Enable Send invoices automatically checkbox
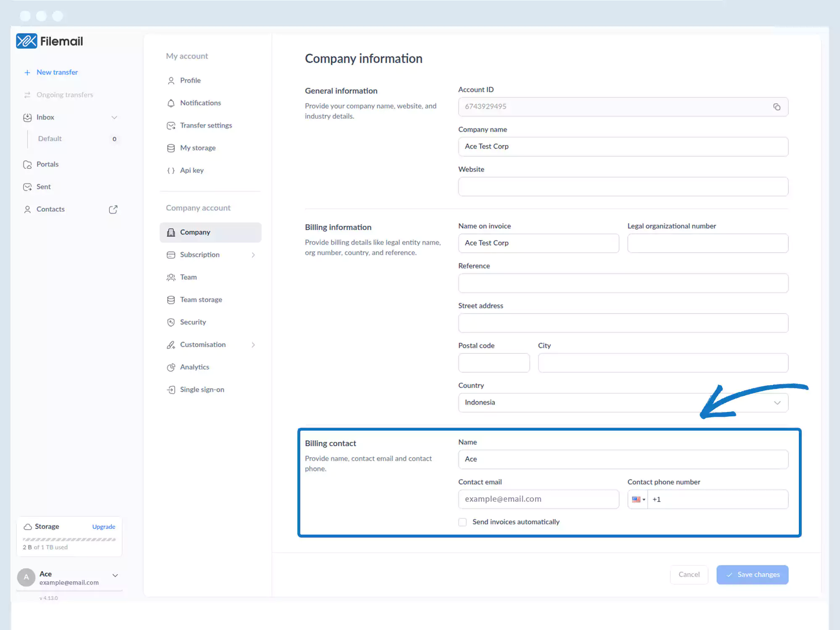The image size is (840, 630). click(462, 522)
